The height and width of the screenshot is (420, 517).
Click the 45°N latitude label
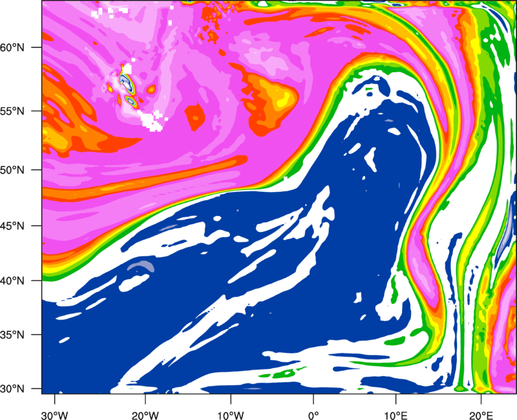(12, 226)
